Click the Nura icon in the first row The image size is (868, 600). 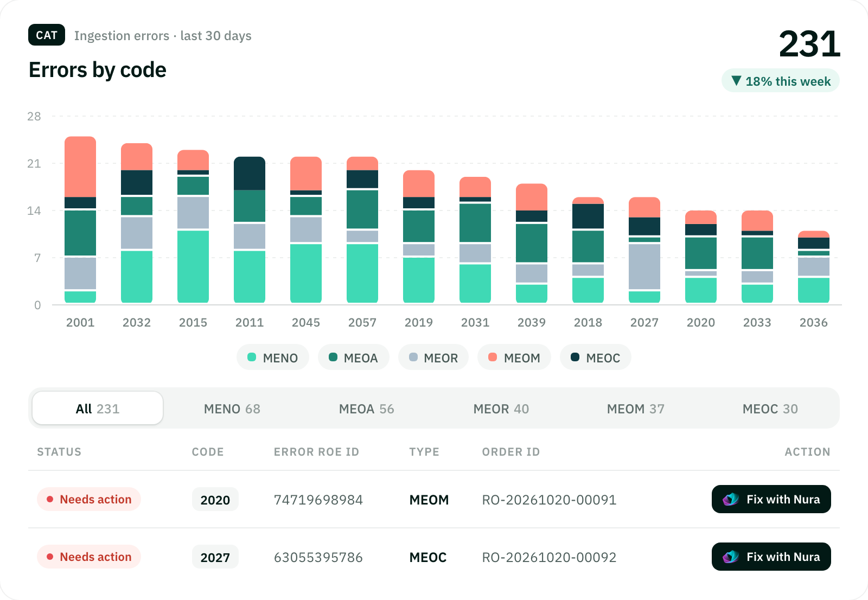(x=731, y=499)
